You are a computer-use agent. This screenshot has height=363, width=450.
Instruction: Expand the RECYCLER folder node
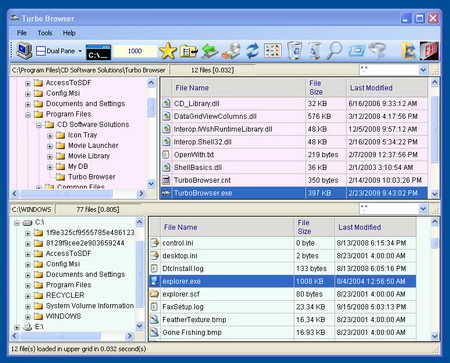[28, 296]
